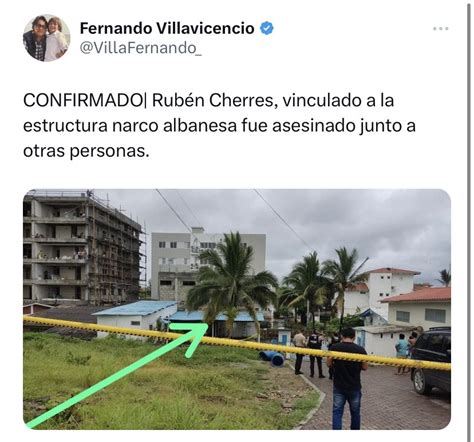This screenshot has width=474, height=442.
Task: Click the blue verified badge
Action: point(267,28)
